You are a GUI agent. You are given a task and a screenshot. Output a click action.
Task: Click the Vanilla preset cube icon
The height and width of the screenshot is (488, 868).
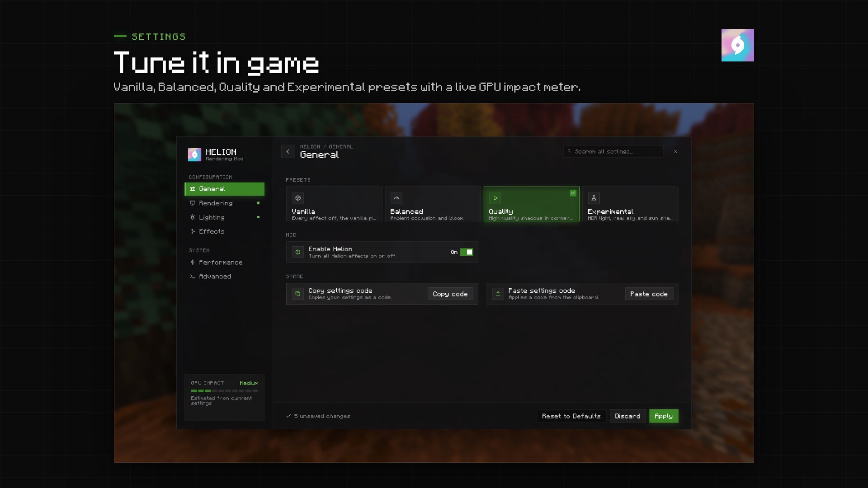click(298, 198)
